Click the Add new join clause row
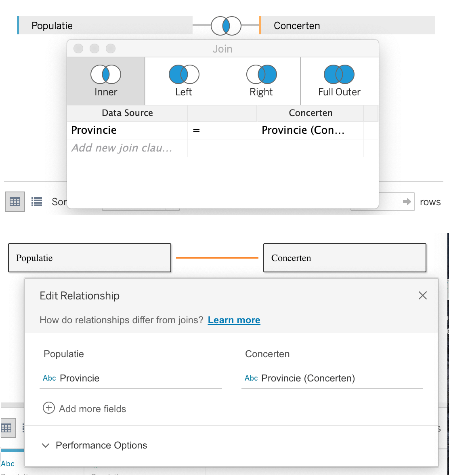This screenshot has height=476, width=449. [127, 148]
